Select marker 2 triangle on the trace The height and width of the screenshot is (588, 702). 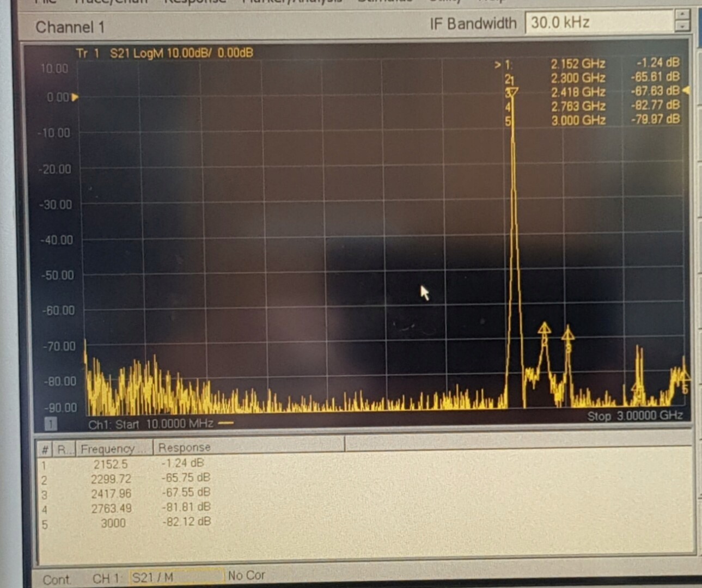tap(544, 328)
